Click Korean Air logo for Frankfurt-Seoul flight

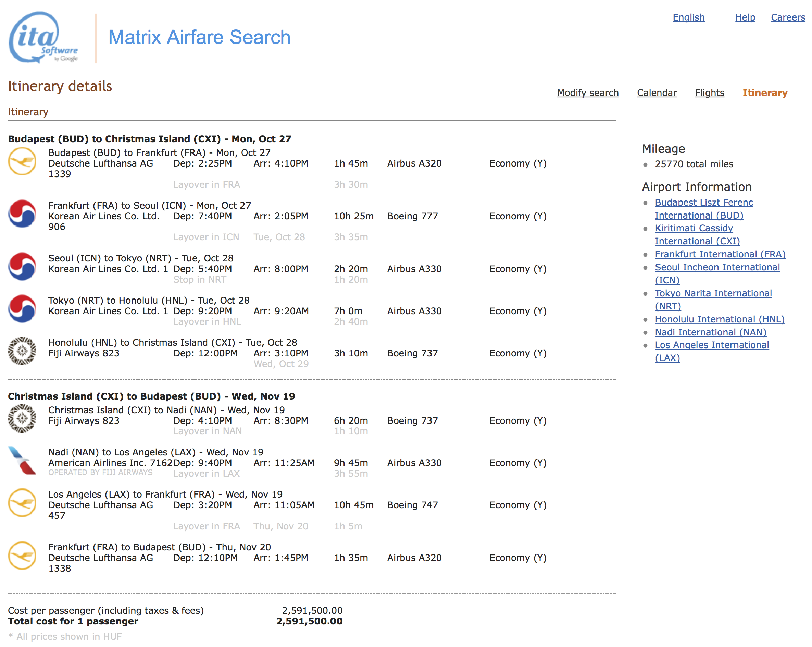coord(22,214)
